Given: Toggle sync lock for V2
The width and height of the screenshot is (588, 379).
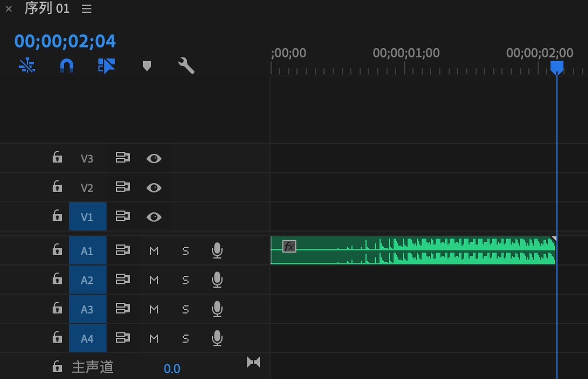Looking at the screenshot, I should 122,187.
